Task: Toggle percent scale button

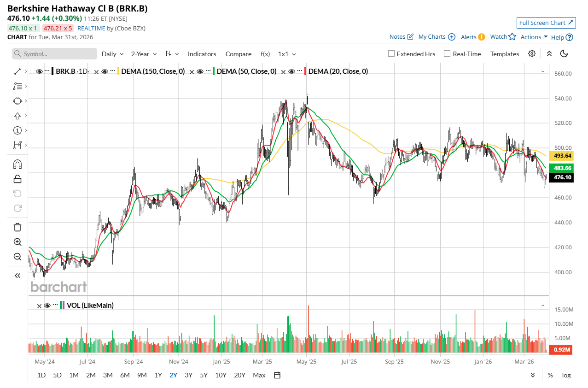Action: [550, 375]
